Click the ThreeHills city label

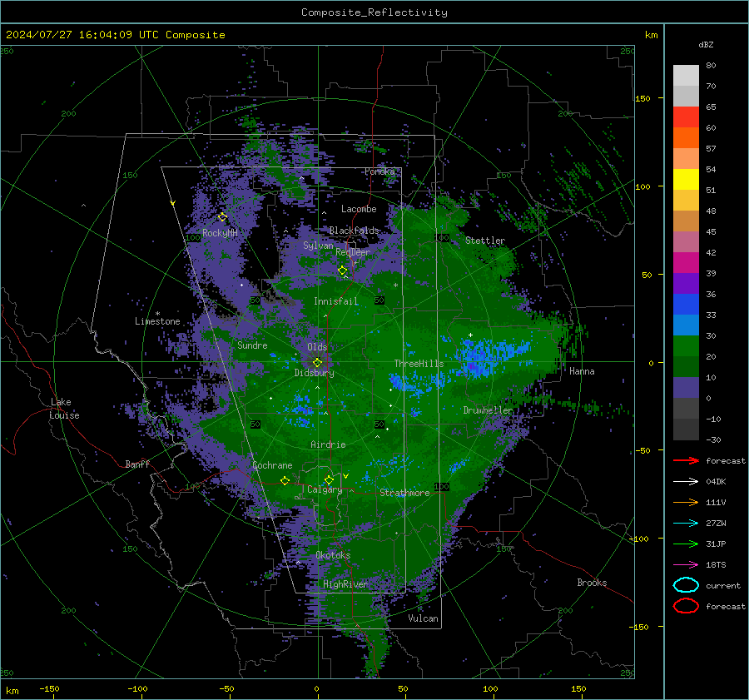[419, 364]
